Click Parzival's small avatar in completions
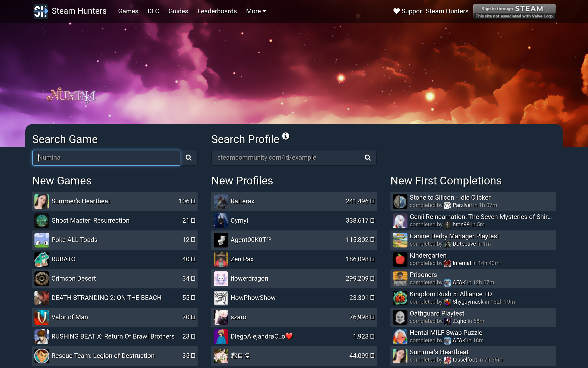The width and height of the screenshot is (588, 368). pos(447,205)
